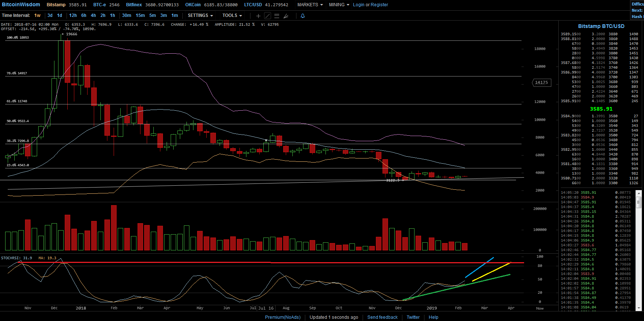Select the trend line drawing tool
This screenshot has height=321, width=644.
tap(267, 16)
